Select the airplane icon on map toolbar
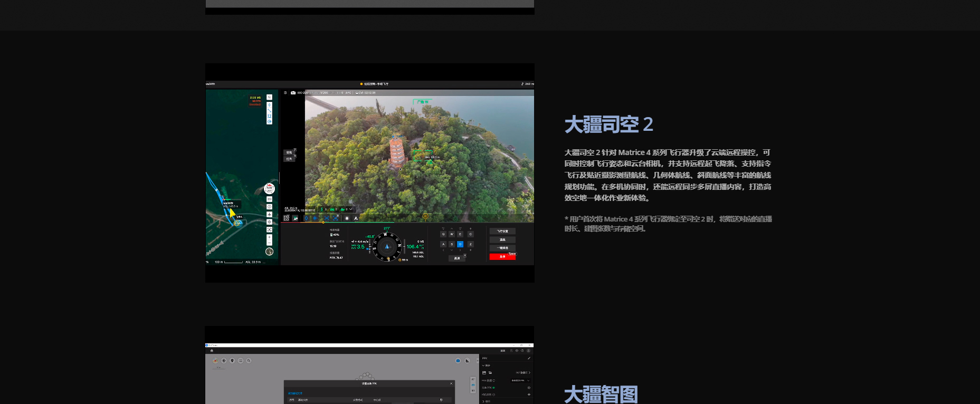980x404 pixels. click(269, 215)
